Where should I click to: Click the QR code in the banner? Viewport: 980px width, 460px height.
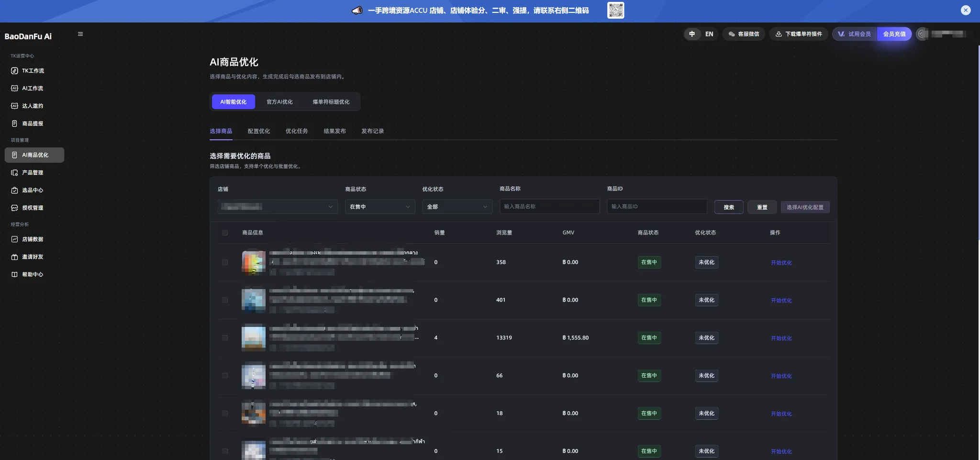[616, 11]
